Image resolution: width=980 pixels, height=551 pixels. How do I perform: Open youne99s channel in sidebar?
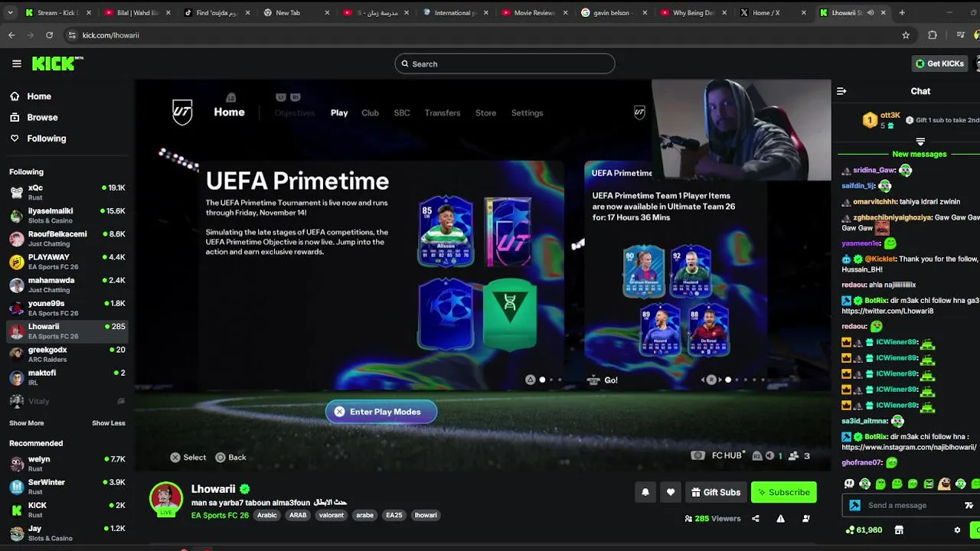point(67,308)
